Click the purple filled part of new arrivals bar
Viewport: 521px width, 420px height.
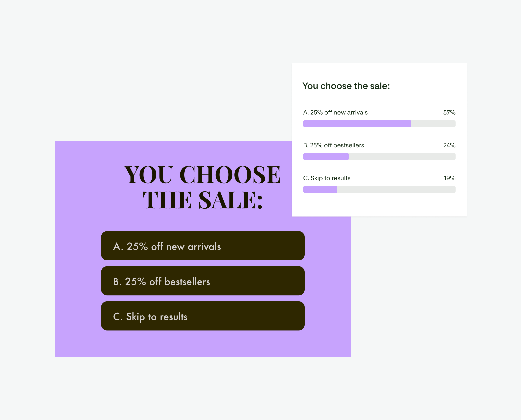357,124
